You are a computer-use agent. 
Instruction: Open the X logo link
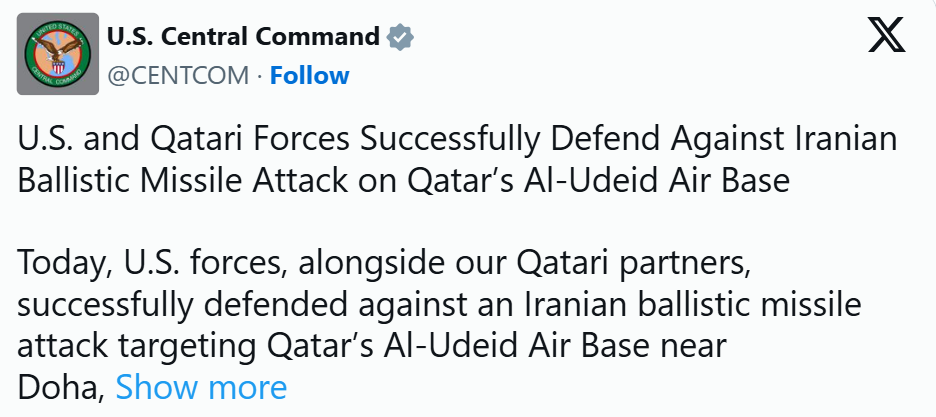pyautogui.click(x=886, y=35)
